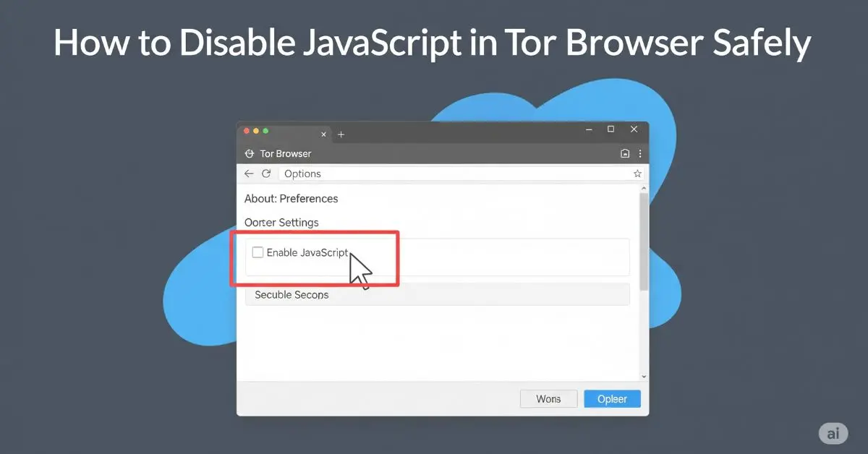Click the back arrow in navigation bar
Viewport: 868px width, 454px height.
pyautogui.click(x=249, y=174)
